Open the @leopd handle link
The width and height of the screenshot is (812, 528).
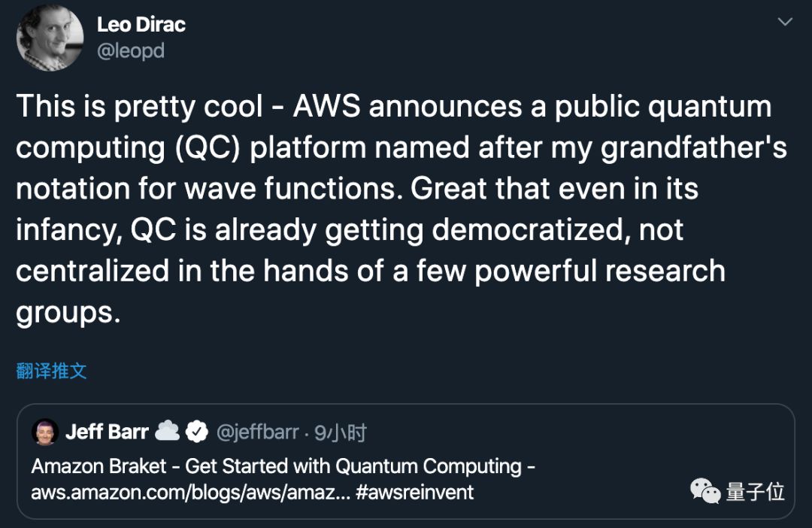(x=131, y=52)
